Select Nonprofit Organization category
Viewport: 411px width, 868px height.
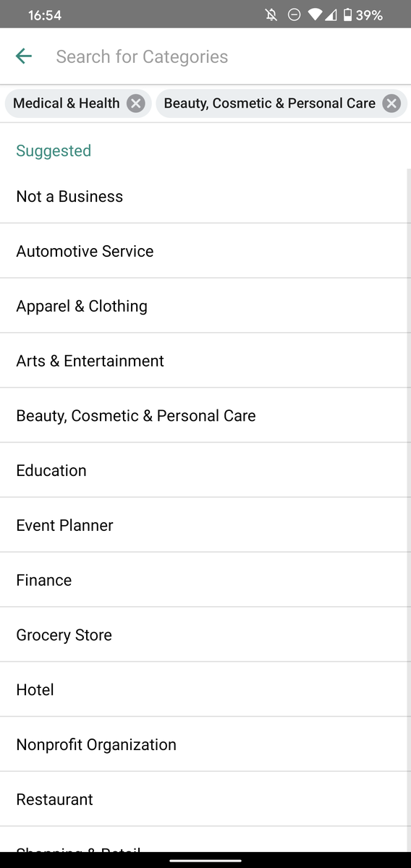click(205, 744)
